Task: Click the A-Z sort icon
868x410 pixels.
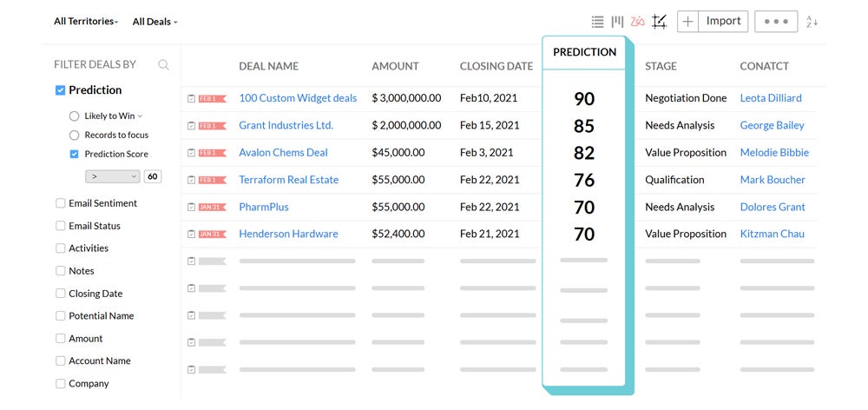Action: [x=812, y=22]
